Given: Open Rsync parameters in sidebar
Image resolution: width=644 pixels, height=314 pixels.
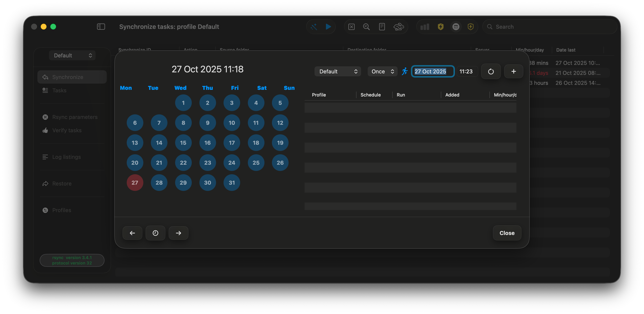Looking at the screenshot, I should click(x=75, y=117).
